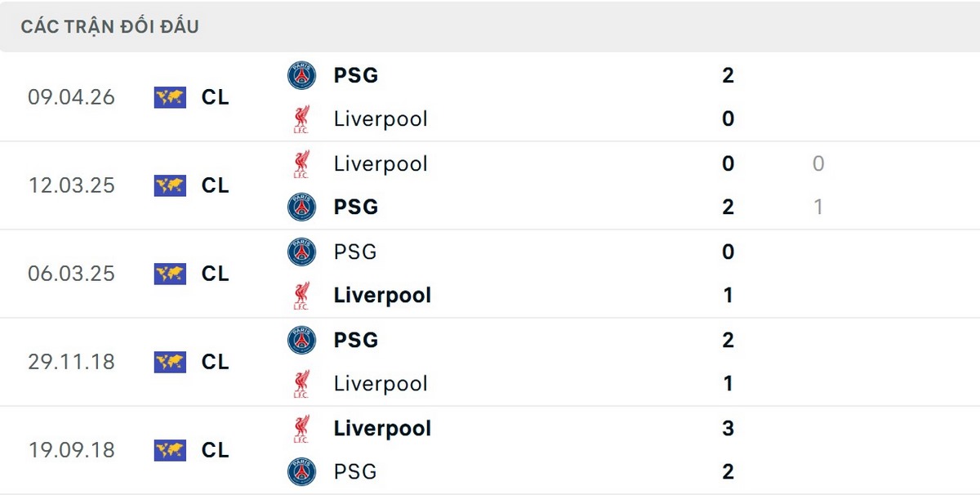The width and height of the screenshot is (980, 495).
Task: Click the PSG crest in the 09.04.26 match
Action: pyautogui.click(x=302, y=75)
